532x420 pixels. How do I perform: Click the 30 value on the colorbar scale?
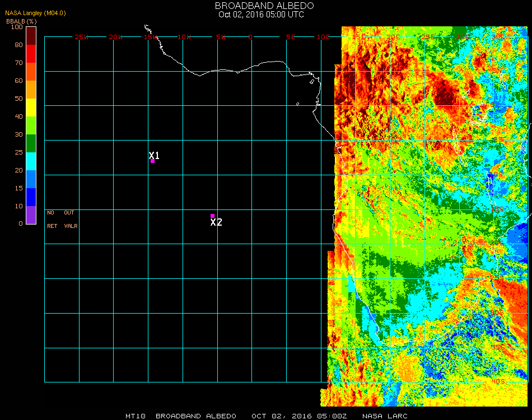(18, 135)
